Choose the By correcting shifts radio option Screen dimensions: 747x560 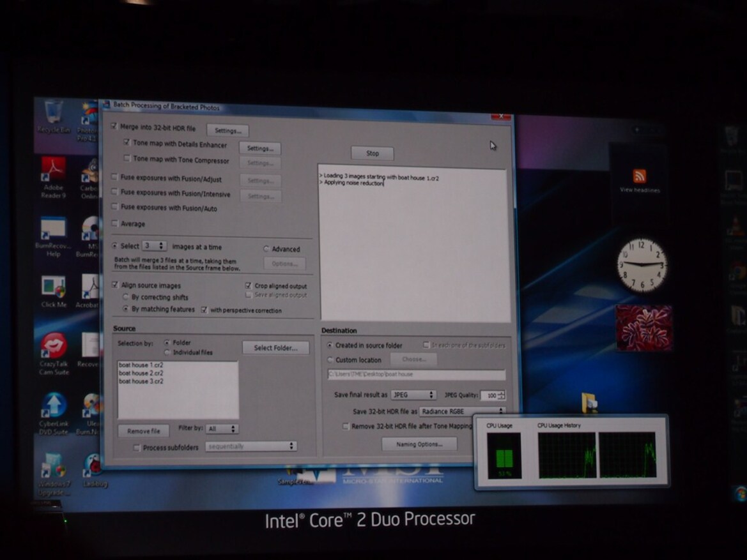coord(126,297)
